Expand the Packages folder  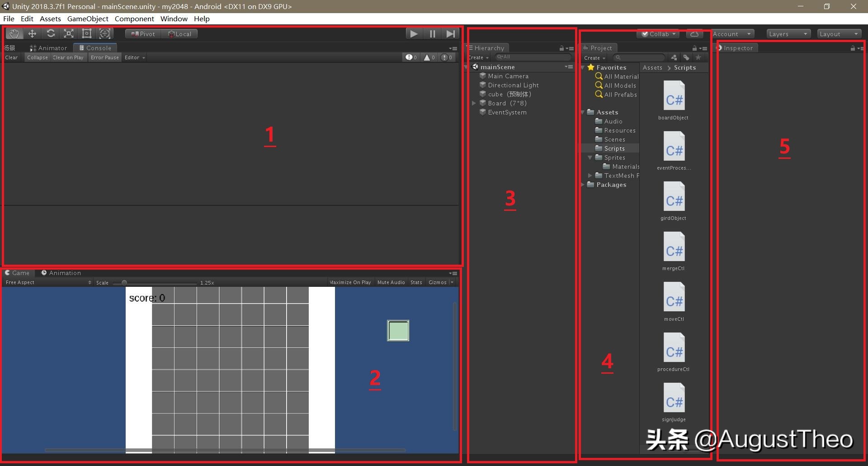583,185
